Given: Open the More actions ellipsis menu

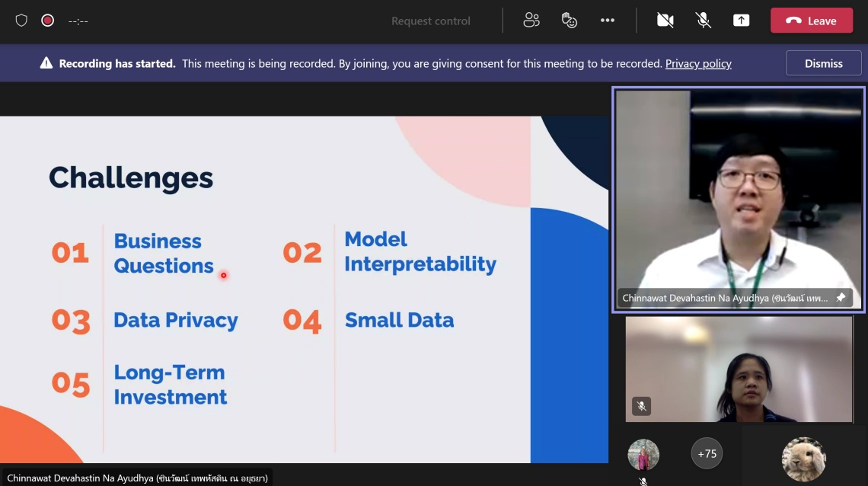Looking at the screenshot, I should (x=607, y=21).
